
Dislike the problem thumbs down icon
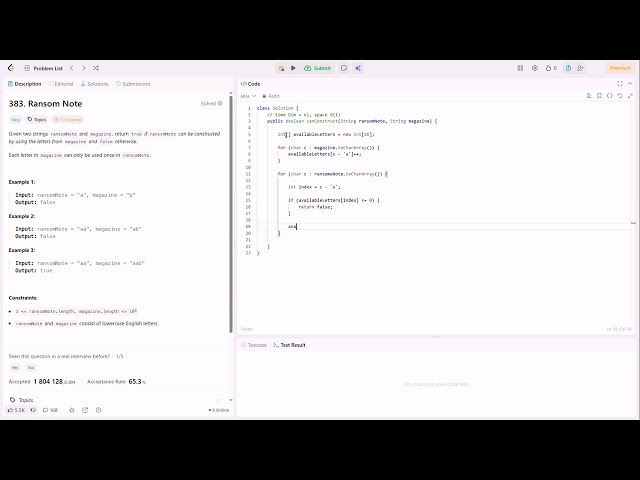pyautogui.click(x=33, y=410)
